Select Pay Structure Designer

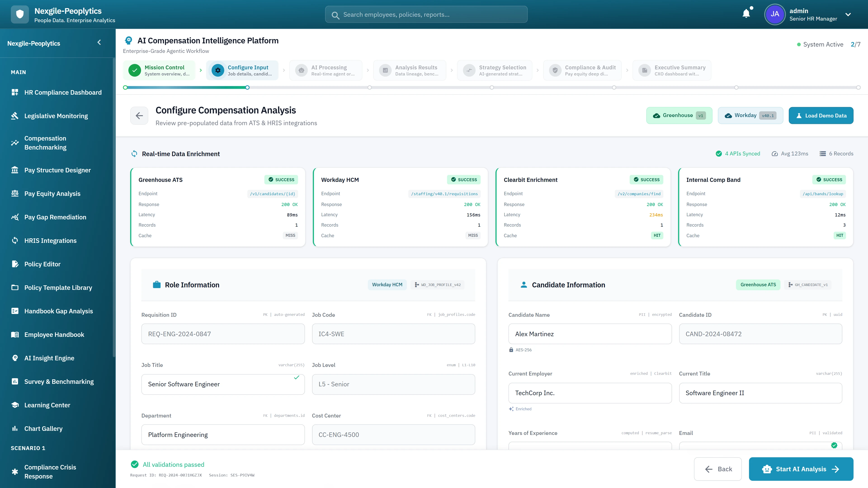58,170
